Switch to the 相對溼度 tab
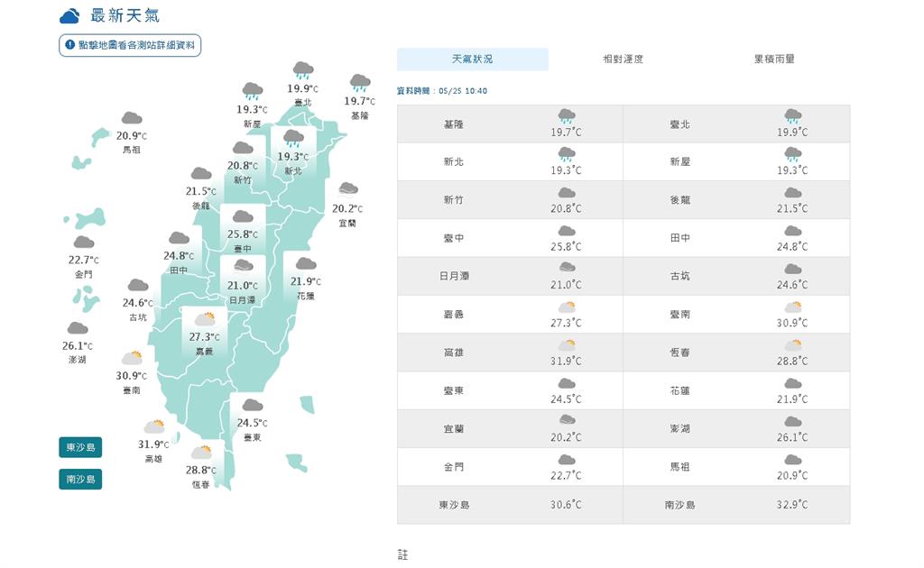 [x=623, y=60]
